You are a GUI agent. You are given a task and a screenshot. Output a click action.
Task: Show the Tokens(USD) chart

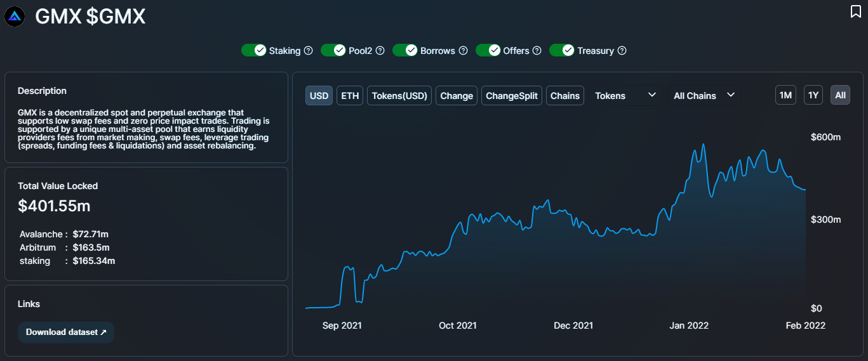click(400, 96)
